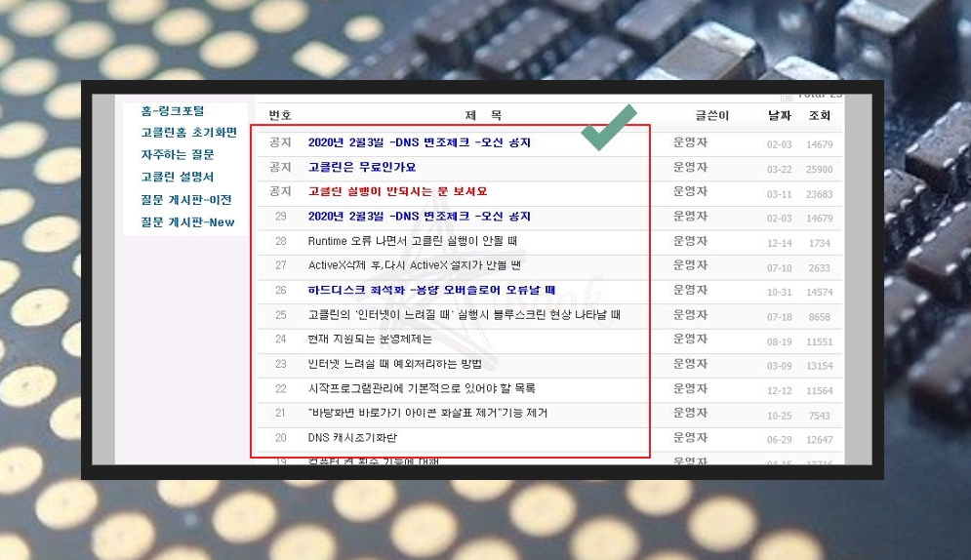This screenshot has width=971, height=560.
Task: Open post 29 about DNS 변조체크
Action: [x=420, y=217]
